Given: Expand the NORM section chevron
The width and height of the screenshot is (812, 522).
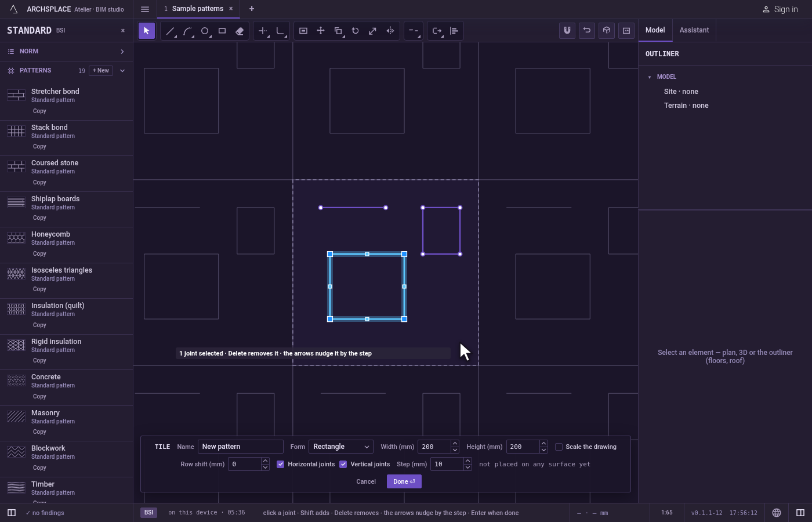Looking at the screenshot, I should 122,52.
